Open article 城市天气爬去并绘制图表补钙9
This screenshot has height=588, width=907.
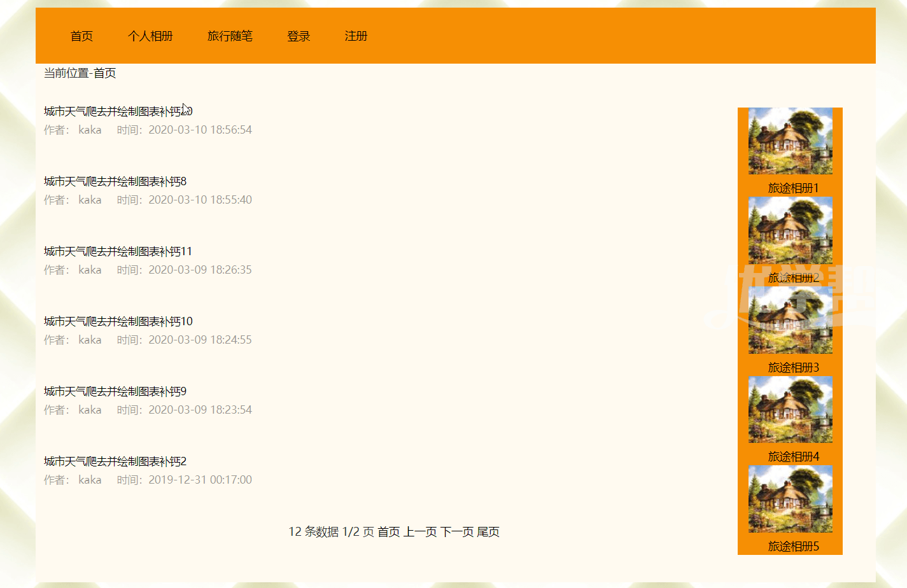click(115, 392)
